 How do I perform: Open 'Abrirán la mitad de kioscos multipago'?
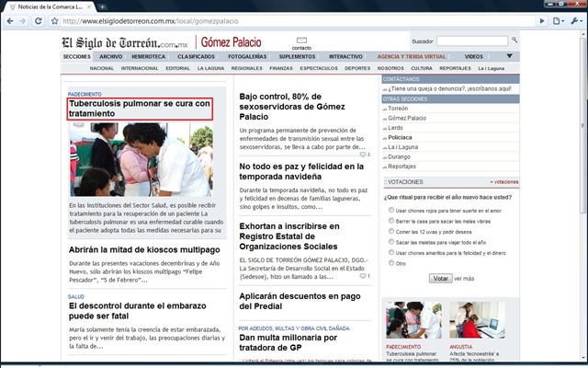[x=144, y=249]
